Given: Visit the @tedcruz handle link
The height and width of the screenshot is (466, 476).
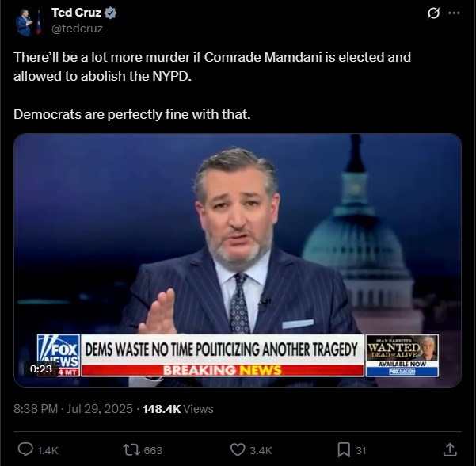Looking at the screenshot, I should pos(77,29).
